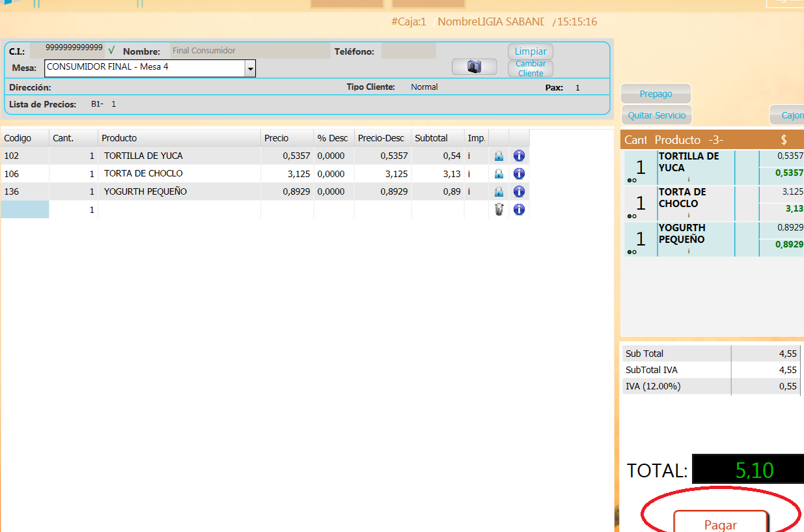Screen dimensions: 804x532
Task: Select the code 106 cell
Action: [x=25, y=173]
